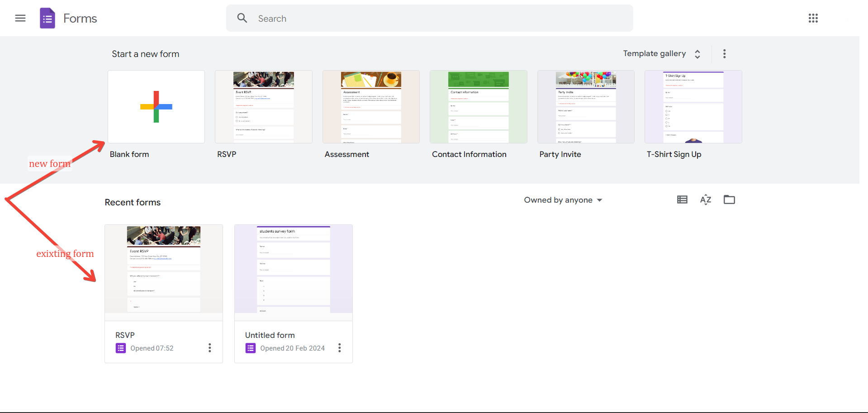
Task: Open the recent RSVP form preview
Action: [x=164, y=273]
